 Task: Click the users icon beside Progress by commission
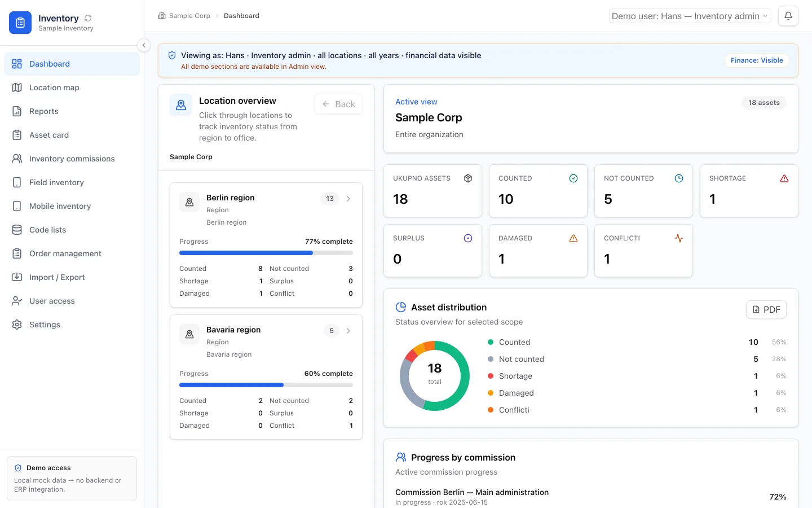401,457
